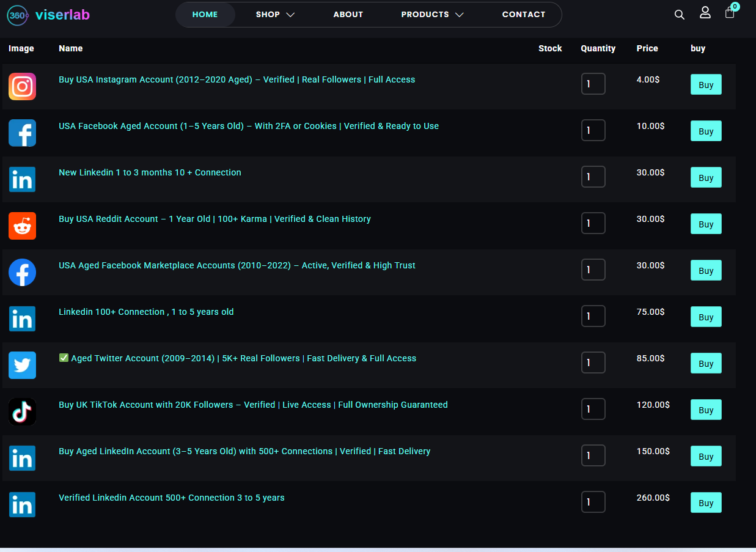
Task: Open the user account icon
Action: click(x=705, y=13)
